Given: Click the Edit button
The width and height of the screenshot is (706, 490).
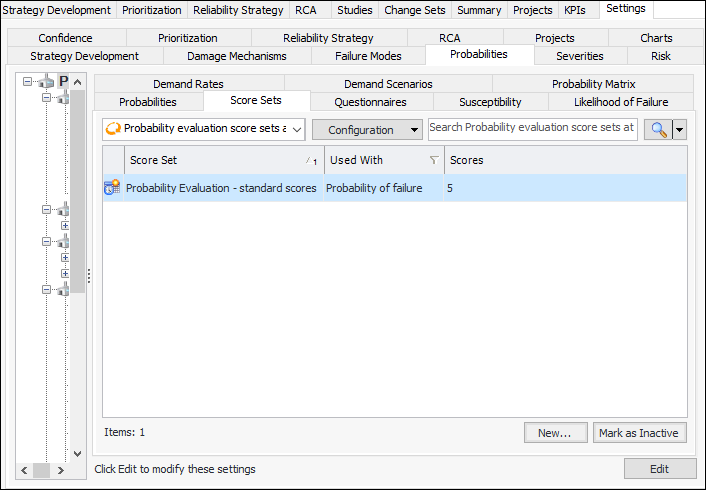Looking at the screenshot, I should coord(660,469).
